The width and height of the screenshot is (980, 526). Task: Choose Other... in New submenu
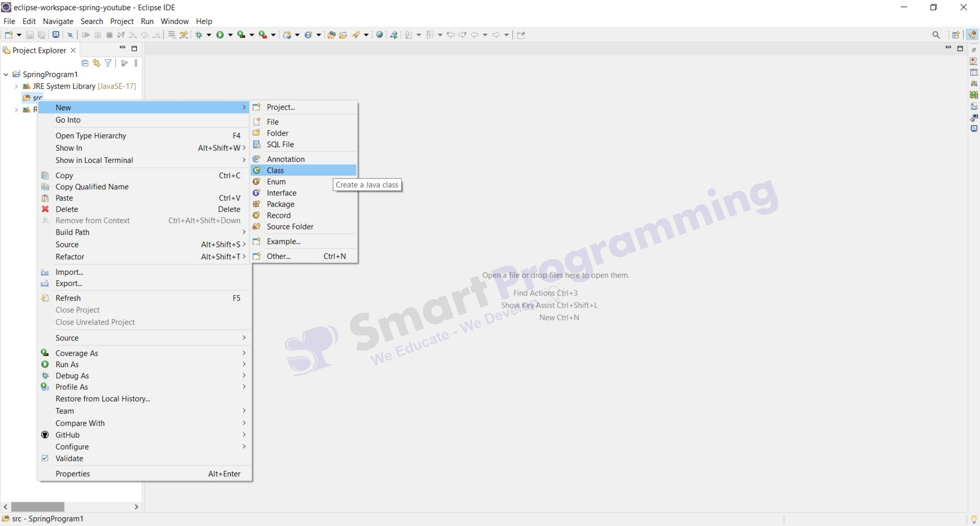coord(304,256)
